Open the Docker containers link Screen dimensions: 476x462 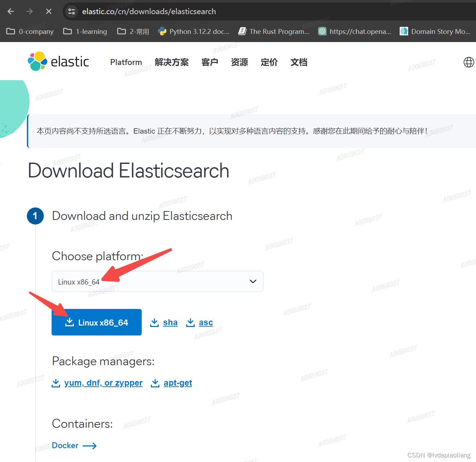[x=65, y=445]
